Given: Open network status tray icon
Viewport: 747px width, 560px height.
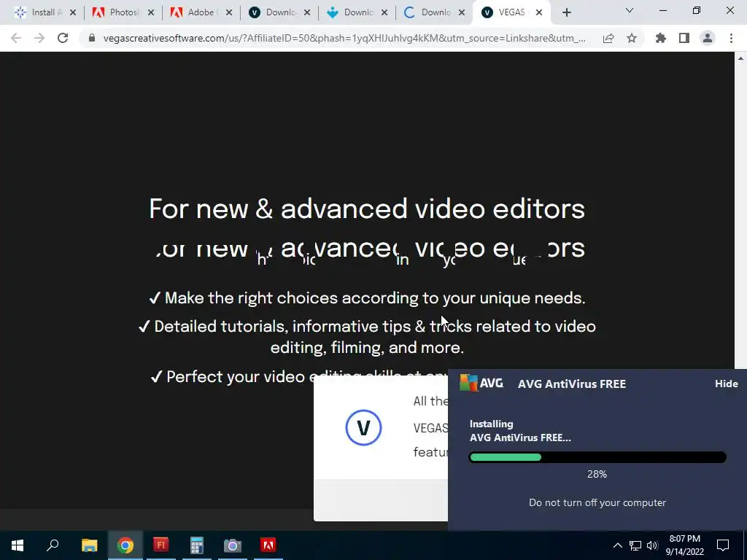Looking at the screenshot, I should point(635,545).
